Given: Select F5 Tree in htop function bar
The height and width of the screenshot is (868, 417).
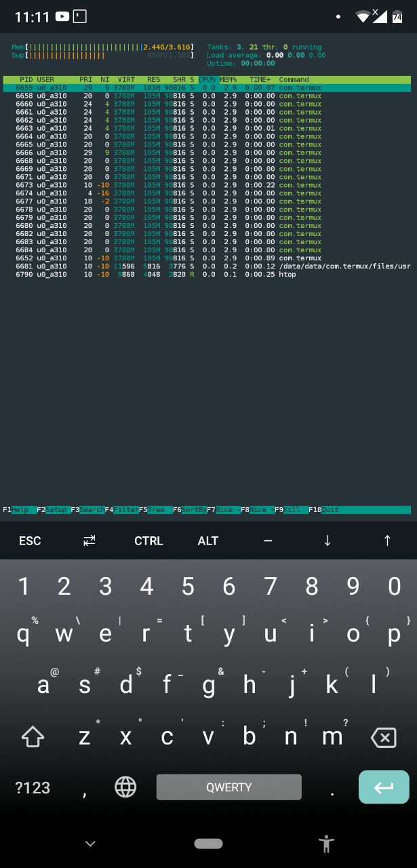Looking at the screenshot, I should (155, 510).
